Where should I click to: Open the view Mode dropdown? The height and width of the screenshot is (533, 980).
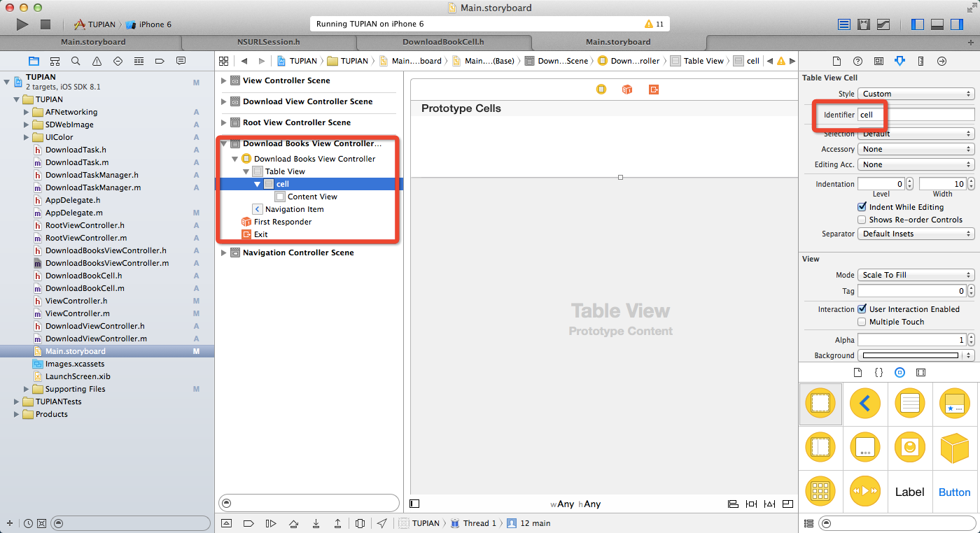[x=916, y=275]
